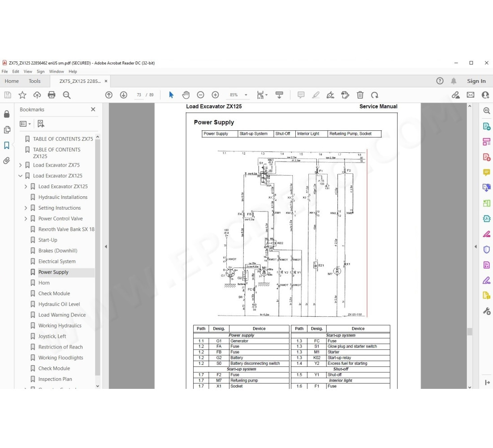Image resolution: width=493 pixels, height=448 pixels.
Task: Zoom in with the plus icon
Action: 216,95
